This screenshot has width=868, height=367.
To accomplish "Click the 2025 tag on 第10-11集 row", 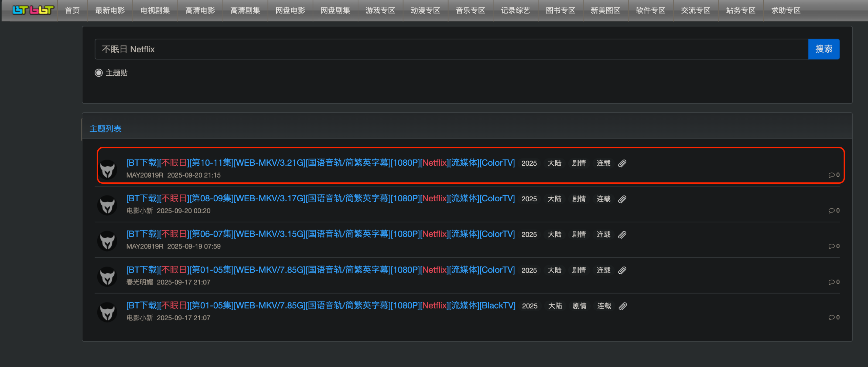I will point(529,163).
